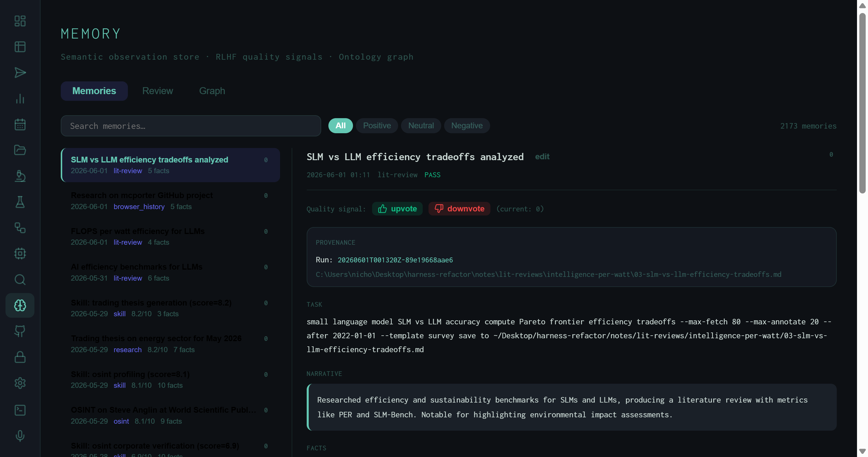This screenshot has height=457, width=868.
Task: Open 'Trading thesis on energy sector' memory
Action: 170,344
